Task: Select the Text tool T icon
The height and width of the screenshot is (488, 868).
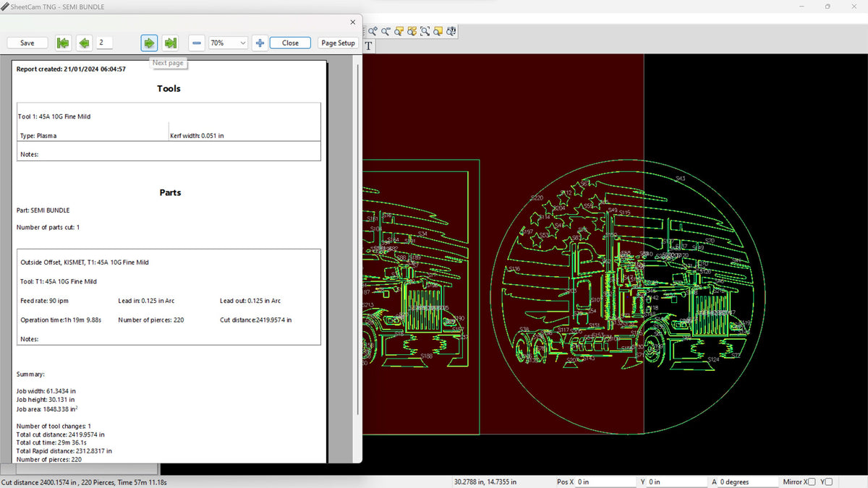Action: [368, 46]
